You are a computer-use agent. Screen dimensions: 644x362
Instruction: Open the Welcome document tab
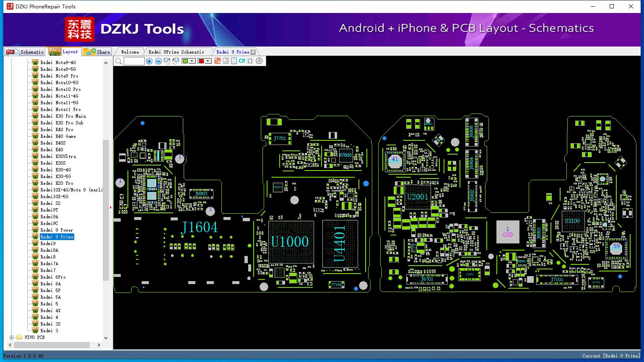(130, 52)
